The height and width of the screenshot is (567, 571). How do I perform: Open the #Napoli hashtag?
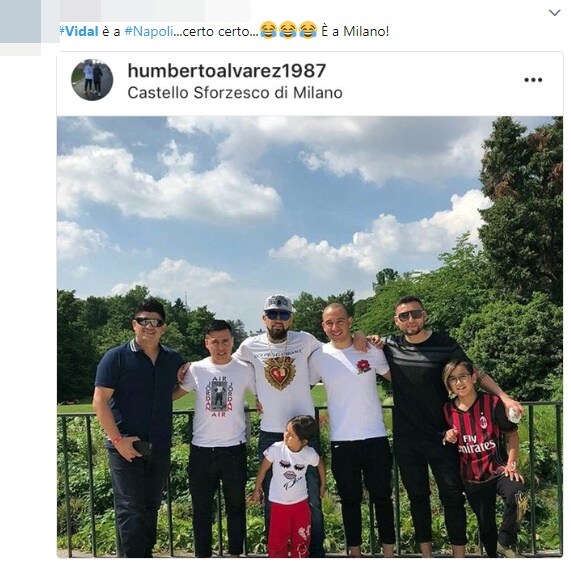pos(149,31)
